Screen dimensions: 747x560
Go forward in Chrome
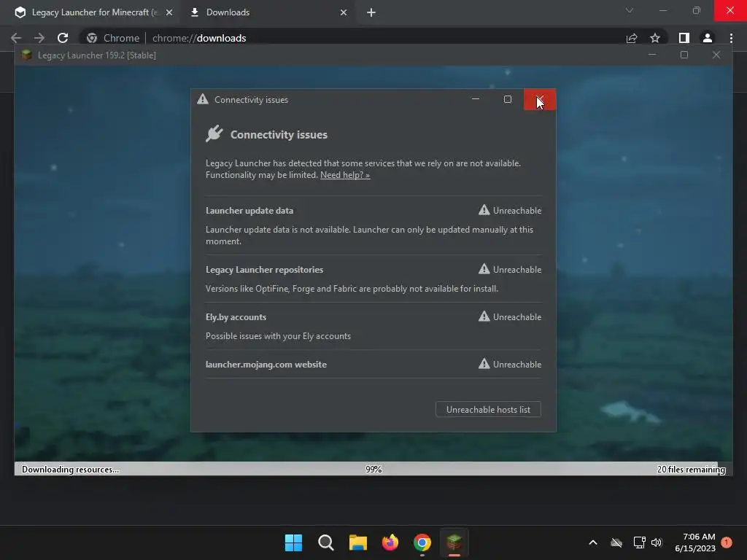tap(39, 38)
